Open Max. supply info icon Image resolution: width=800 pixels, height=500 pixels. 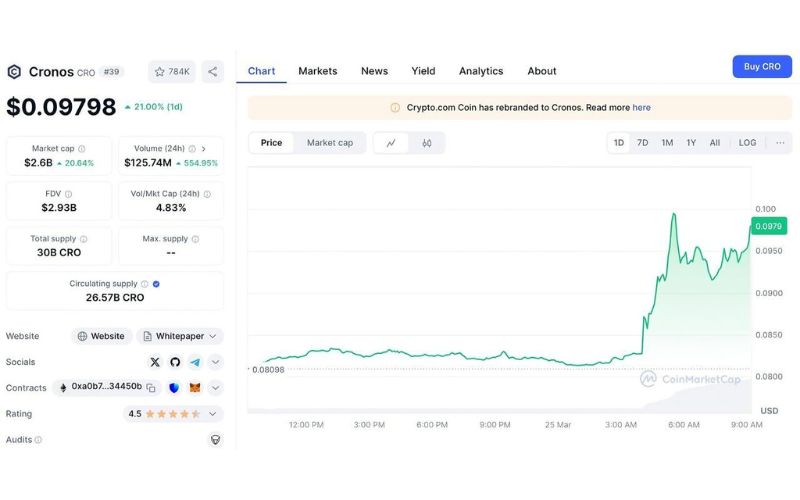(x=195, y=239)
